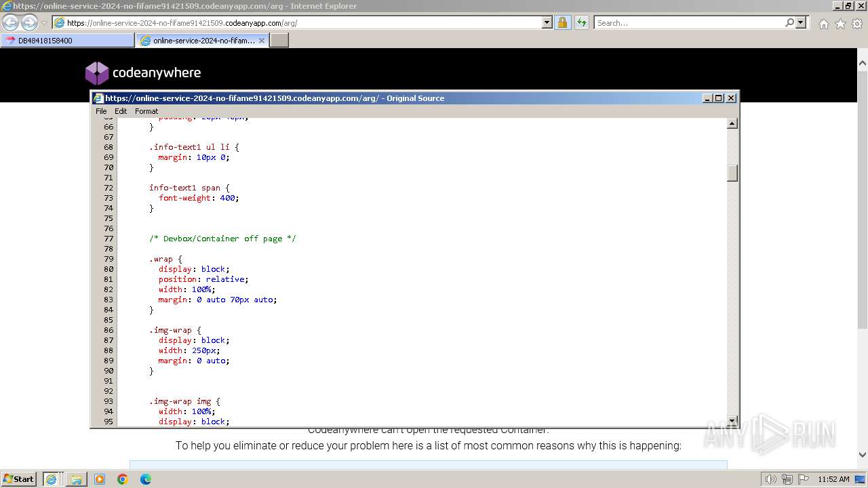
Task: Open Google Chrome from the taskbar
Action: coord(123,479)
